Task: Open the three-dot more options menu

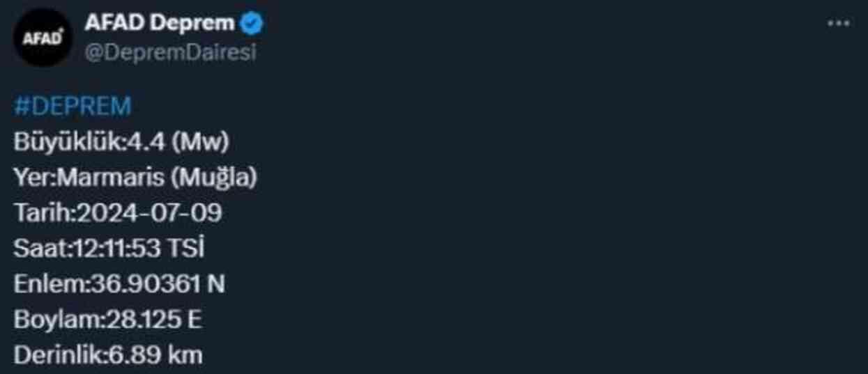Action: [838, 24]
